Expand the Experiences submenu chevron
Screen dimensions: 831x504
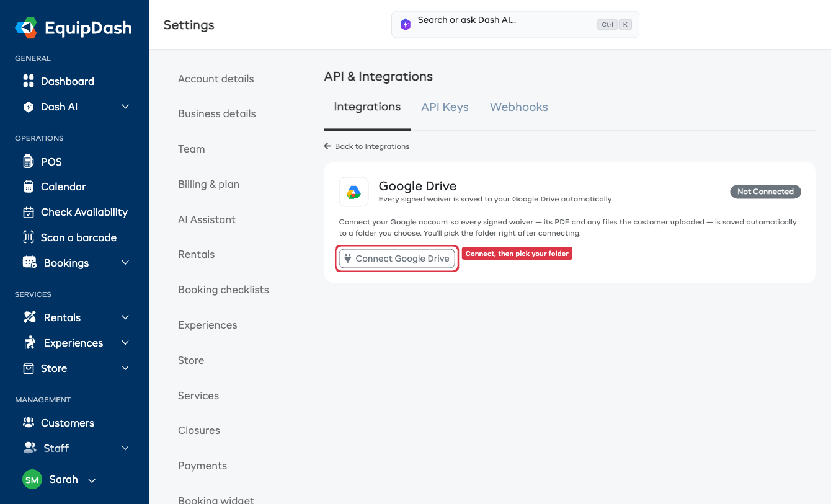point(125,343)
